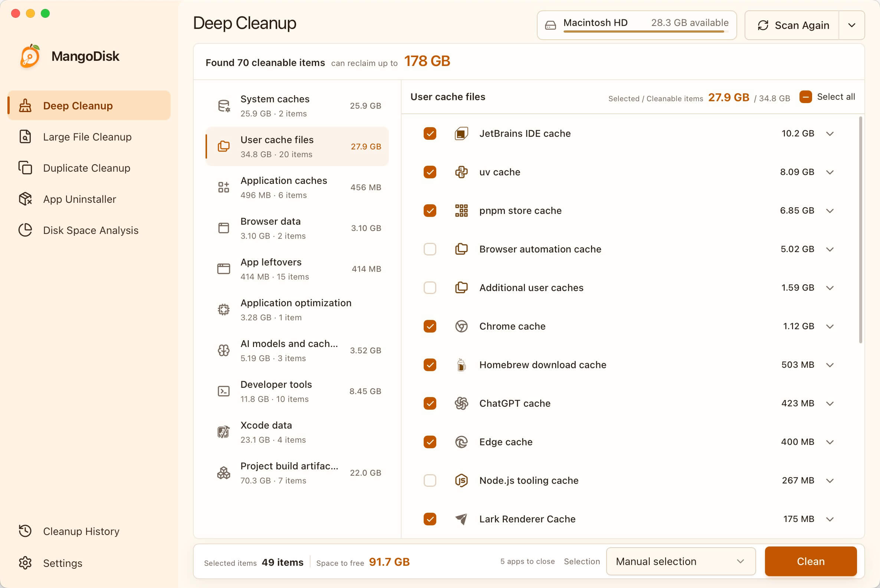This screenshot has height=588, width=880.
Task: Expand the Edge cache chevron
Action: tap(830, 443)
